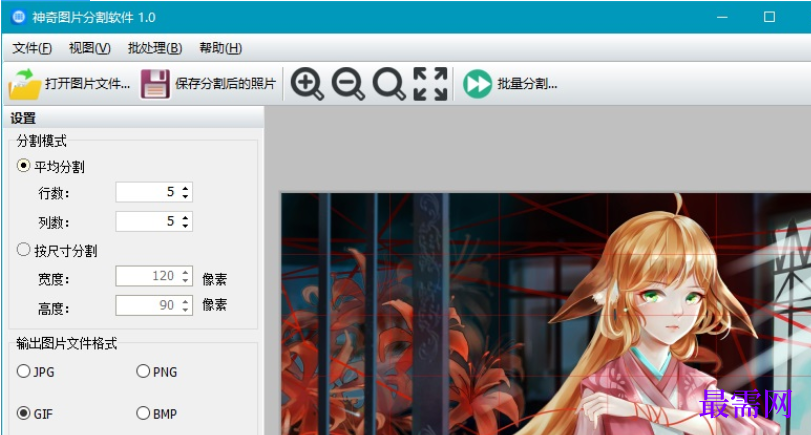Open the 视图(V) menu
This screenshot has height=435, width=811.
90,48
